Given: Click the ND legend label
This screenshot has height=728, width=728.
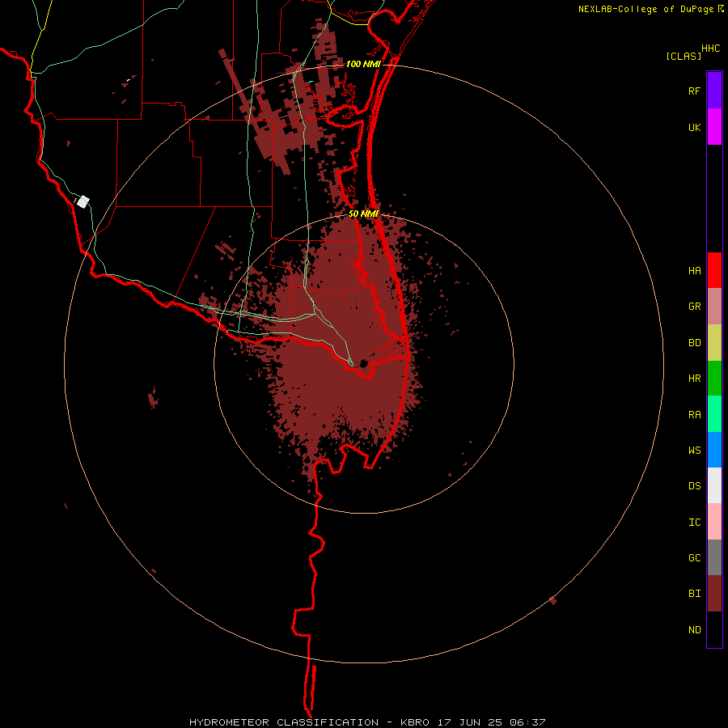Looking at the screenshot, I should click(x=694, y=630).
